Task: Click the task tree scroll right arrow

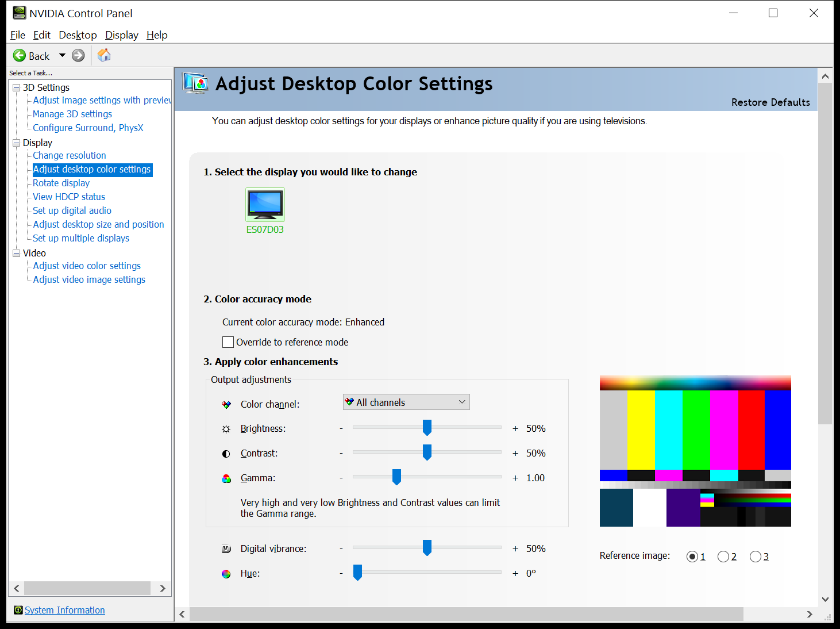Action: click(x=163, y=588)
